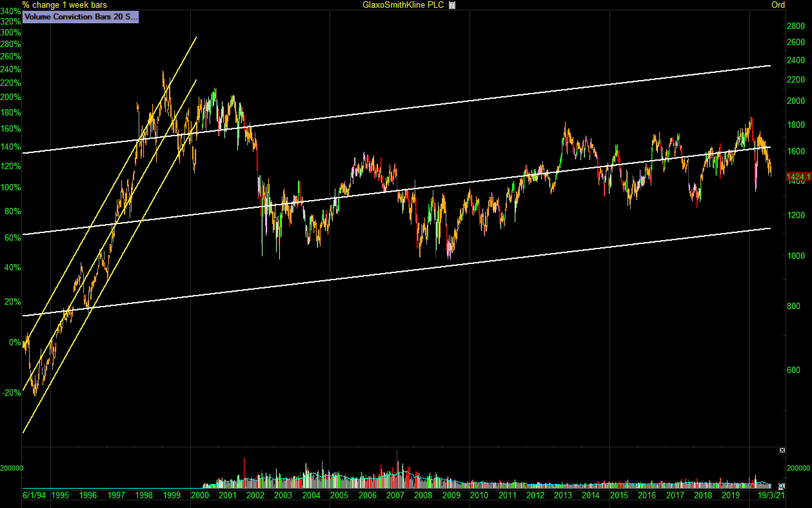
Task: Click the '% change 1 week bars' label
Action: [64, 5]
